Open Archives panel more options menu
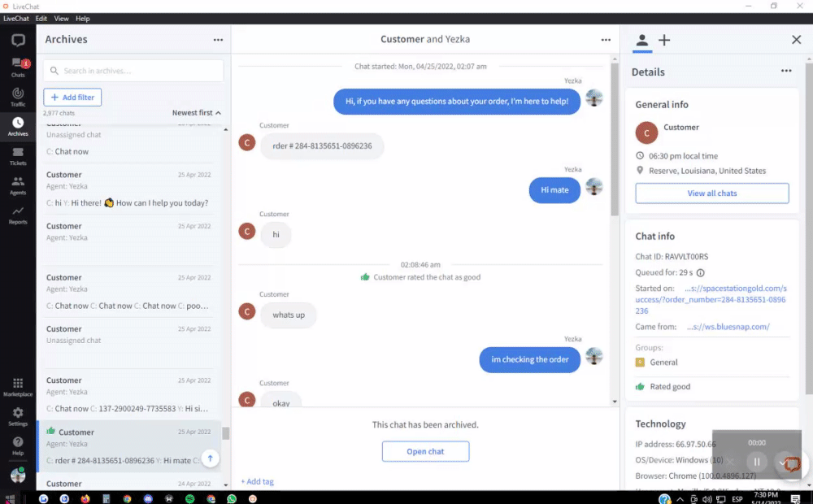 [x=218, y=40]
